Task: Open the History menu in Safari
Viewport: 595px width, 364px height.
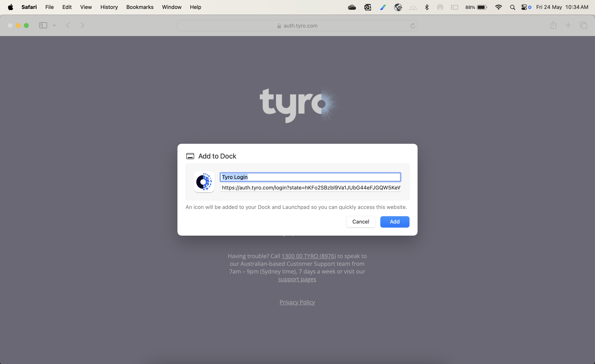Action: click(109, 7)
